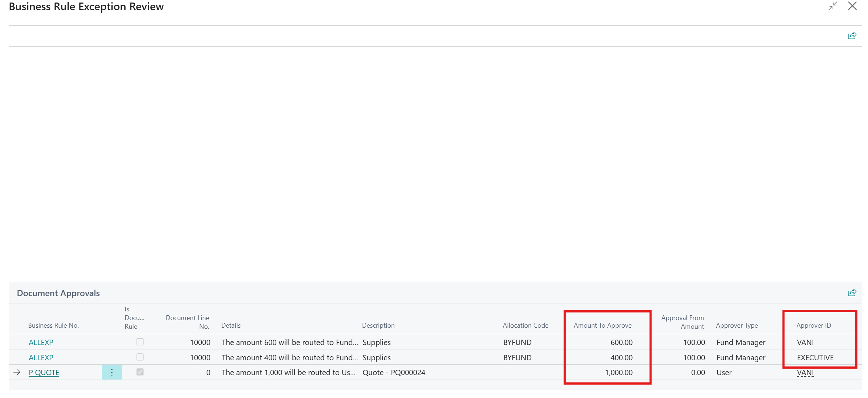This screenshot has height=398, width=868.
Task: Click the share icon in the top toolbar
Action: pos(852,36)
